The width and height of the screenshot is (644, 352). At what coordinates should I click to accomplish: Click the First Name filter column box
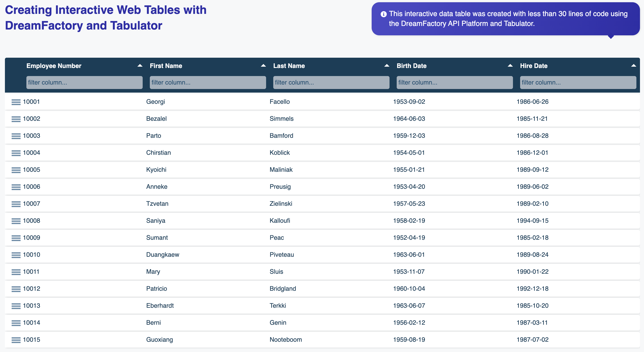tap(208, 83)
